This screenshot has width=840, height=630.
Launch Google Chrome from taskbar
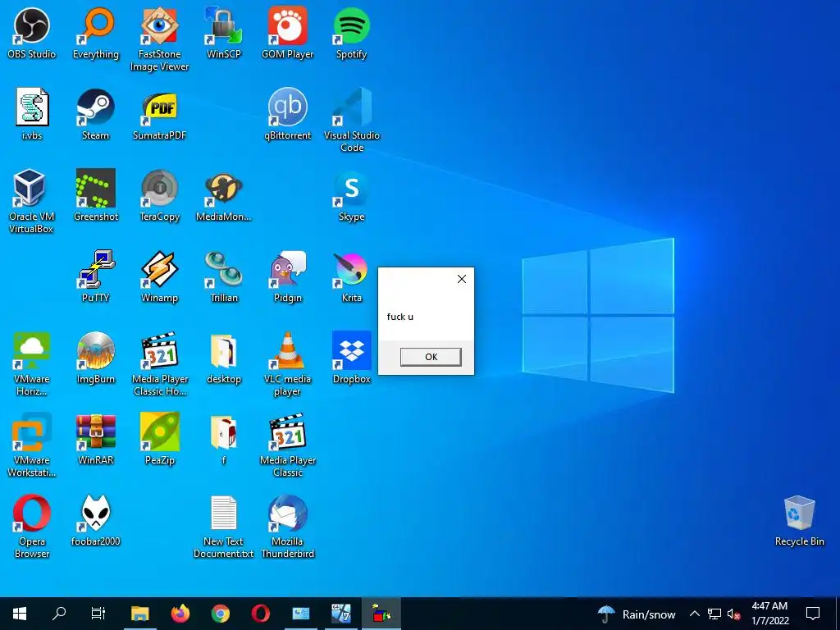(220, 614)
